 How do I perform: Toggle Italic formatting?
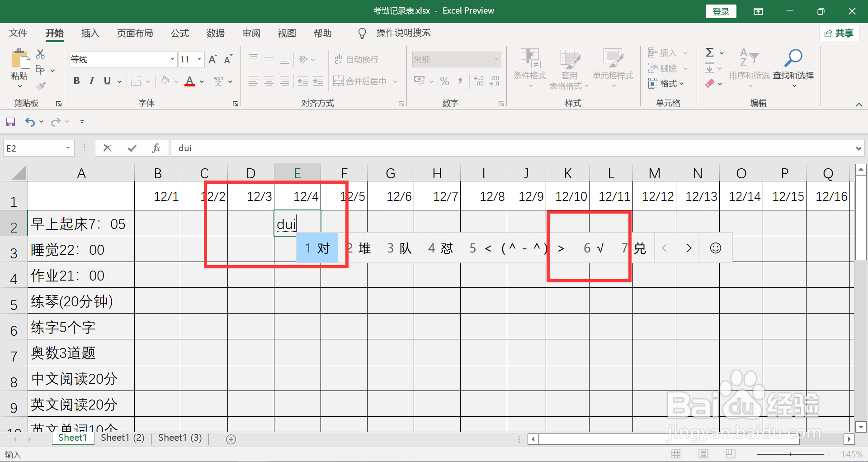[92, 81]
